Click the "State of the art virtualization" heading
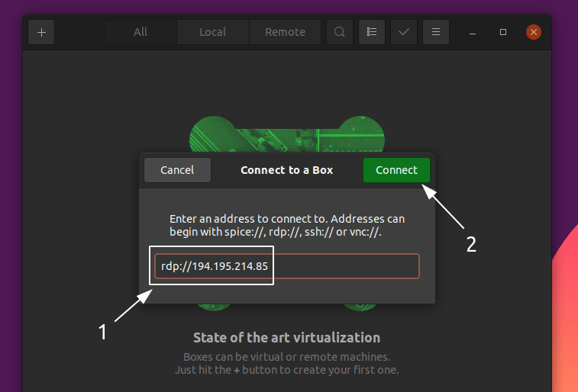The height and width of the screenshot is (392, 578). coord(286,337)
